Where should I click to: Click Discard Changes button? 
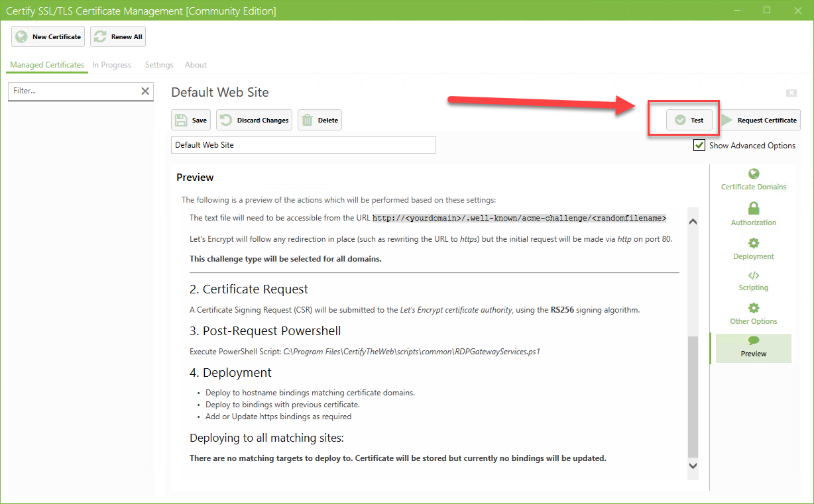pos(255,120)
